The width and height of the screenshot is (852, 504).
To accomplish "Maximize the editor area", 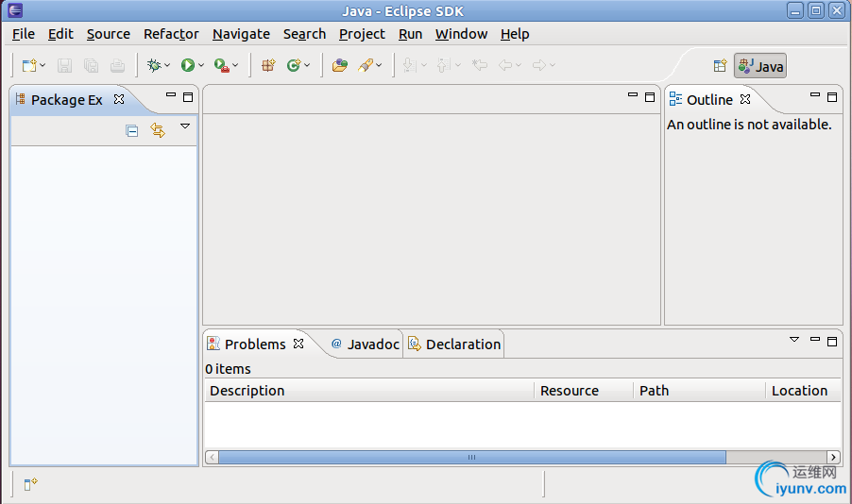I will (650, 97).
